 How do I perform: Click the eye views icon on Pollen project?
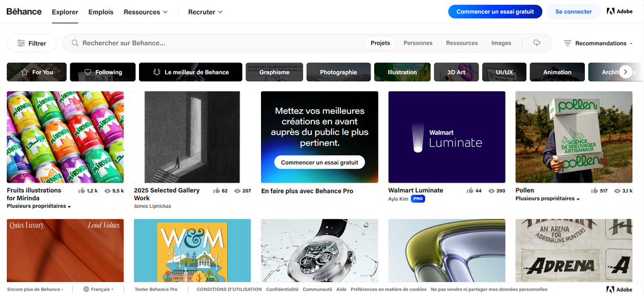click(x=618, y=191)
